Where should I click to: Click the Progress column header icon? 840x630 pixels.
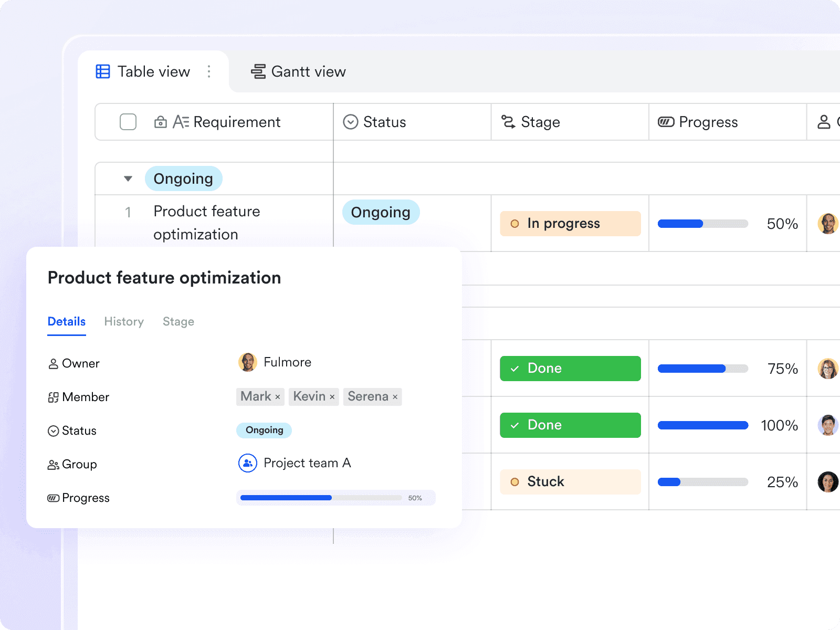coord(665,122)
